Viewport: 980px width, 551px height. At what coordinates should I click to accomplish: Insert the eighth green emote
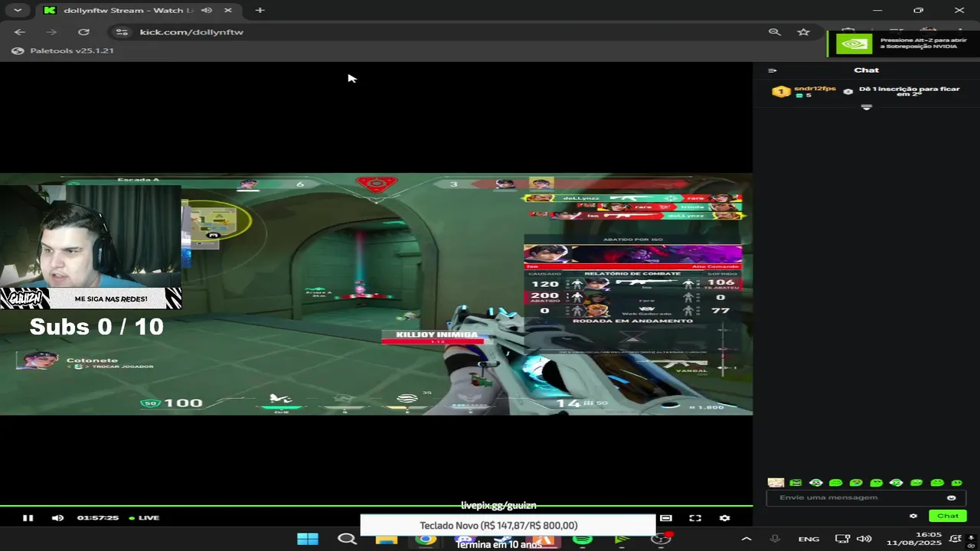916,483
